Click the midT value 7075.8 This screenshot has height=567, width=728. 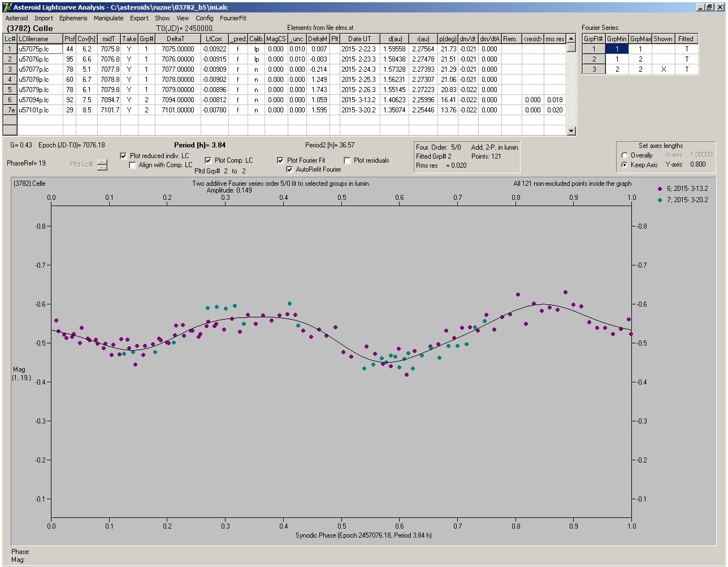tap(109, 49)
